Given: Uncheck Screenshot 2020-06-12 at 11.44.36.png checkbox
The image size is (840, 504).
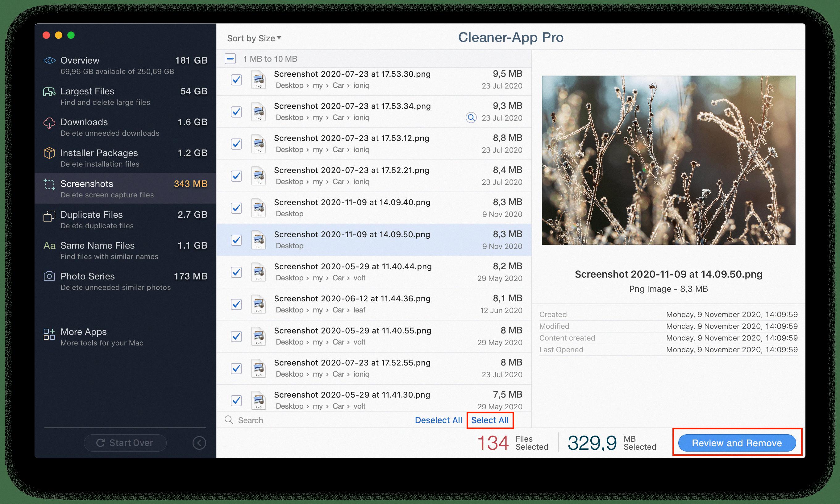Looking at the screenshot, I should [x=236, y=304].
